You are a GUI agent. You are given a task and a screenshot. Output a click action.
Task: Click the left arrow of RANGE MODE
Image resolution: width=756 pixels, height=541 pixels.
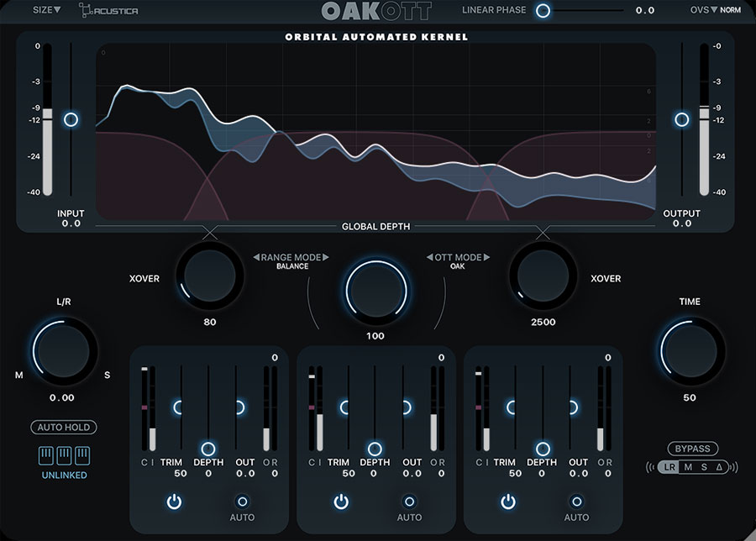(256, 257)
